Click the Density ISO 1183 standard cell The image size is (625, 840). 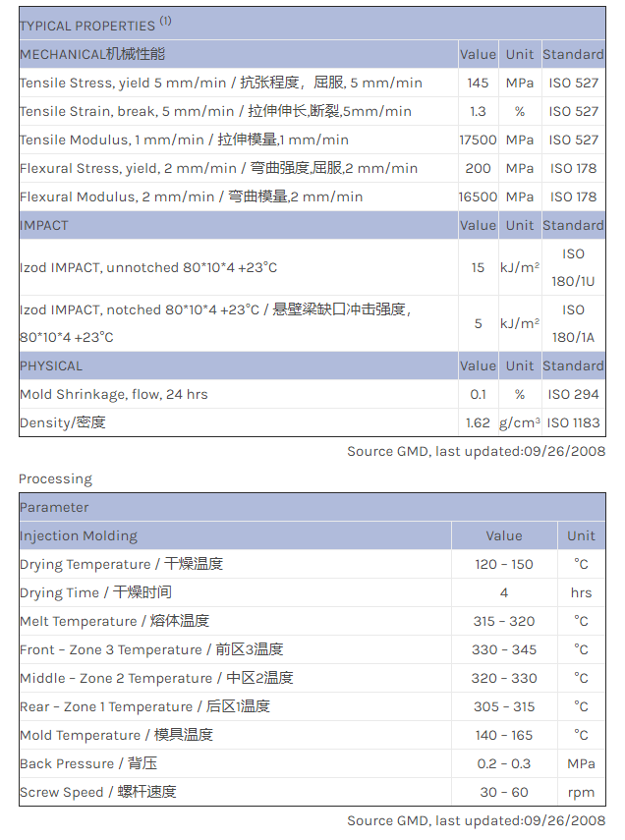(x=574, y=422)
